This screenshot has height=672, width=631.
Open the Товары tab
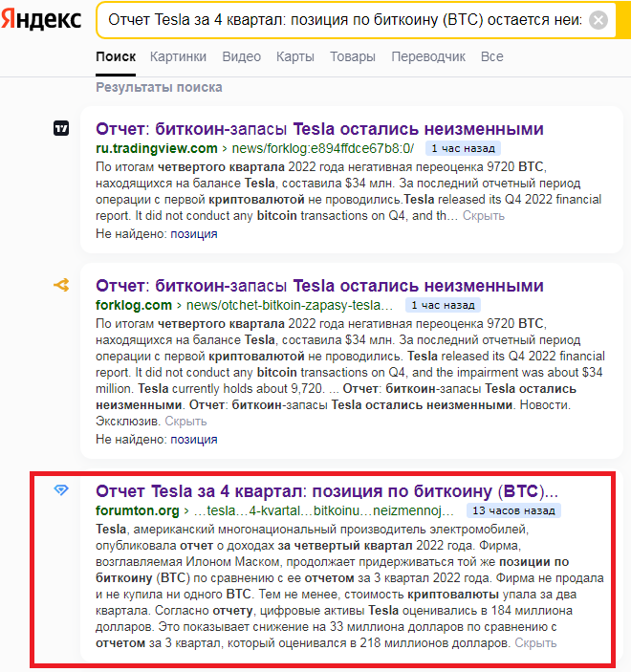click(353, 56)
